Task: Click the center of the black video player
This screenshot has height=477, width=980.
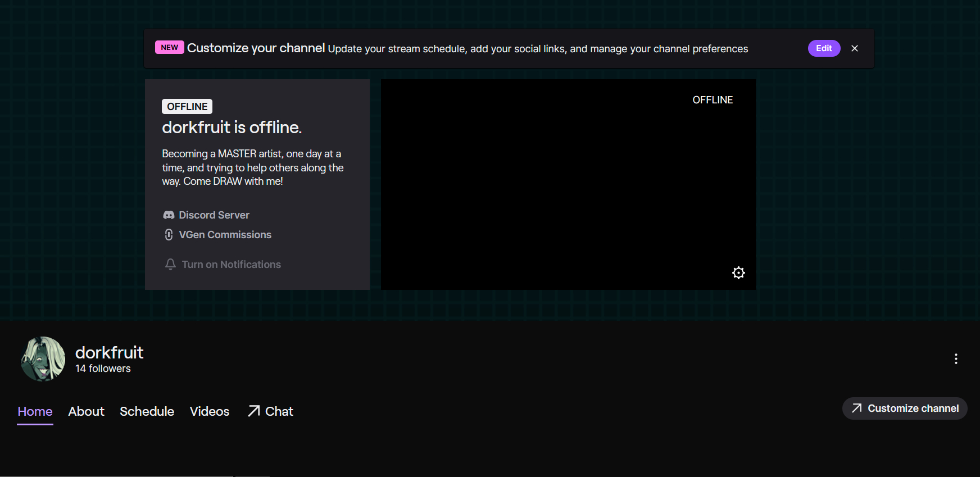Action: (568, 184)
